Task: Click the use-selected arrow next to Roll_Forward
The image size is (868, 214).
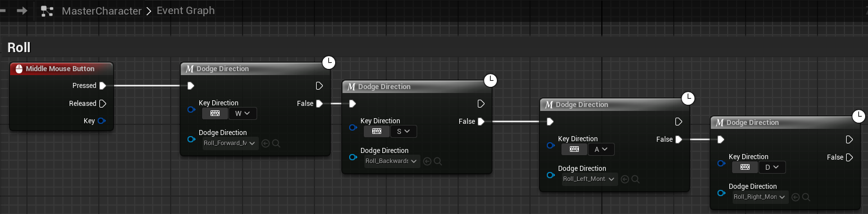Action: tap(266, 143)
